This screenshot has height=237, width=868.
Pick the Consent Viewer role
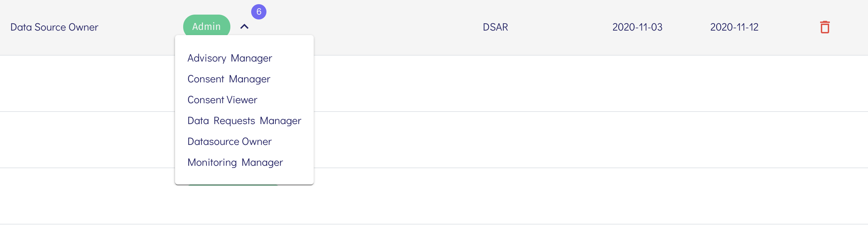point(222,100)
